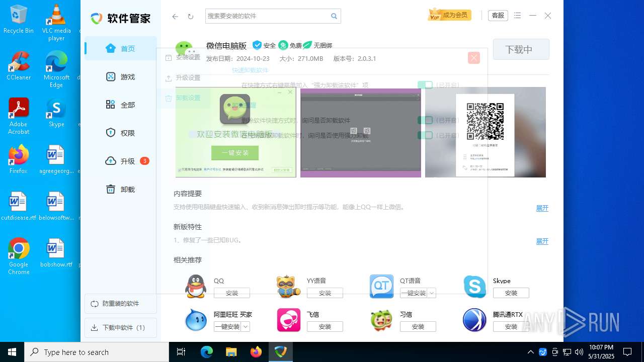Click the 下载中 button for 微信电脑版
Viewport: 644px width, 362px height.
(521, 49)
